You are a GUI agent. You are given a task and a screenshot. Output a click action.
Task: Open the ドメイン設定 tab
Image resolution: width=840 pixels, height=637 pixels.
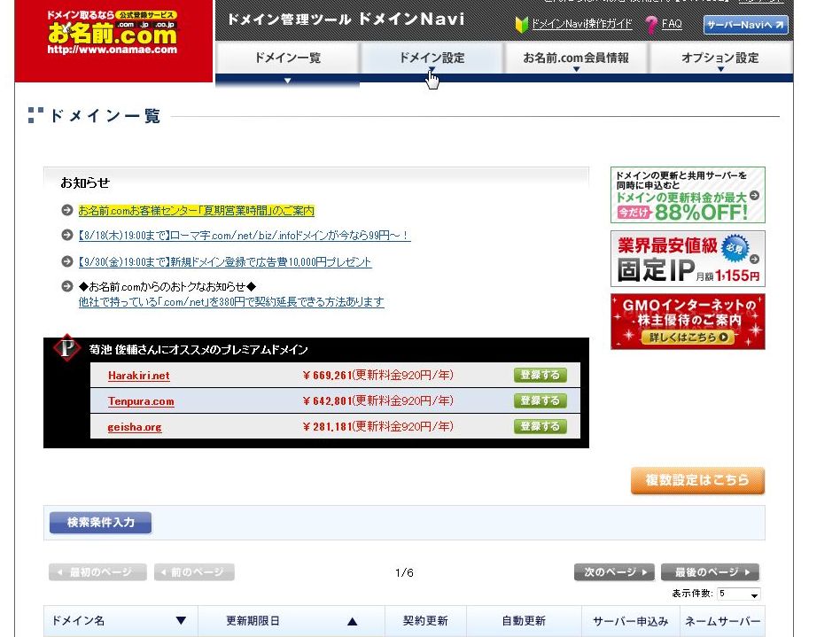(x=432, y=58)
